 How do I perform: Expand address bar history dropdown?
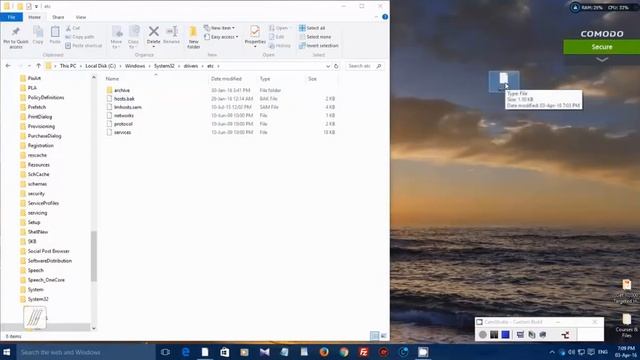point(328,66)
